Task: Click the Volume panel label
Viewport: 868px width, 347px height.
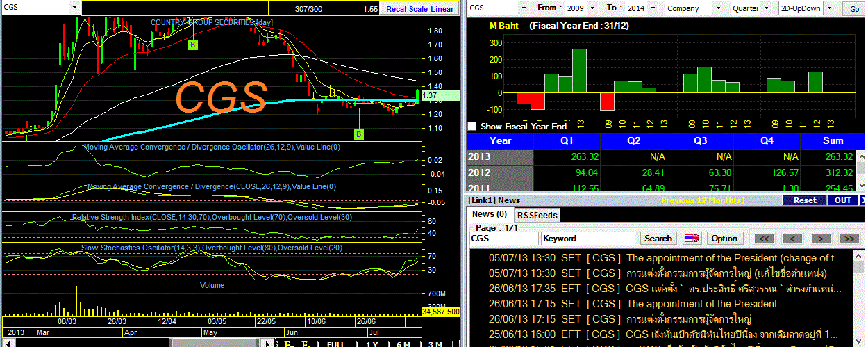Action: [212, 285]
